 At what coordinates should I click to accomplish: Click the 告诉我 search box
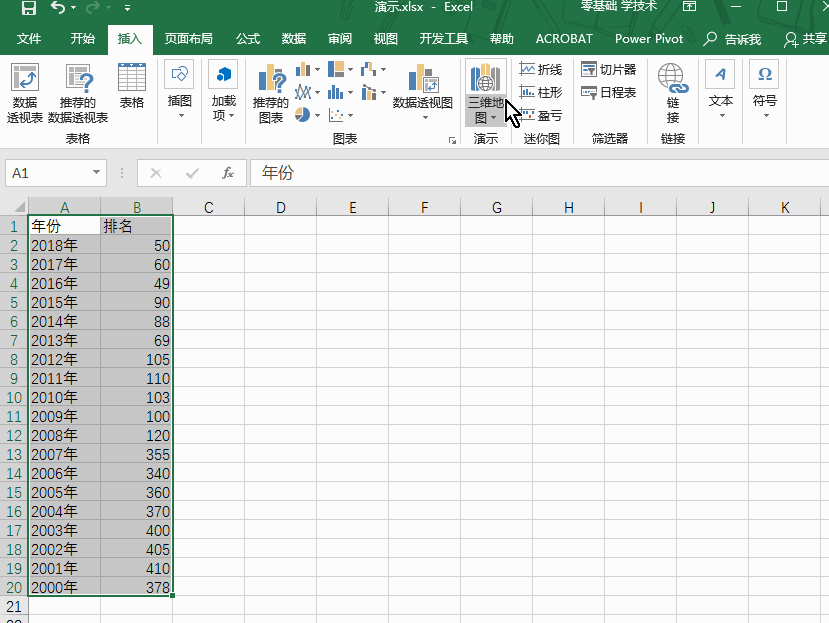tap(733, 39)
